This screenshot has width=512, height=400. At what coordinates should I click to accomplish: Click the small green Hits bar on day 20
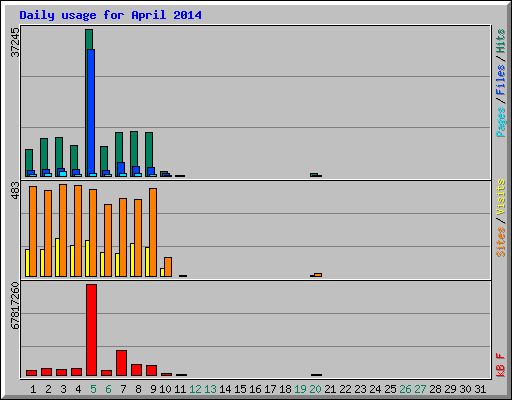(314, 175)
